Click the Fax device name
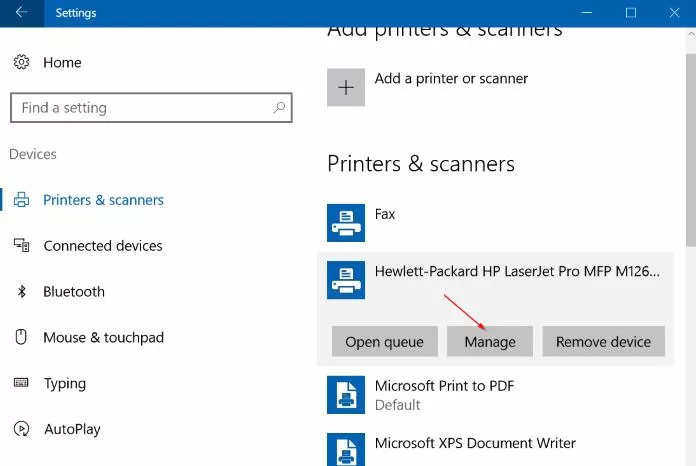 pos(384,214)
